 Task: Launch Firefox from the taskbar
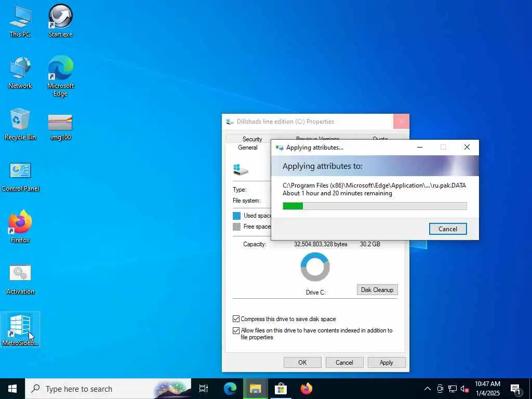point(307,389)
